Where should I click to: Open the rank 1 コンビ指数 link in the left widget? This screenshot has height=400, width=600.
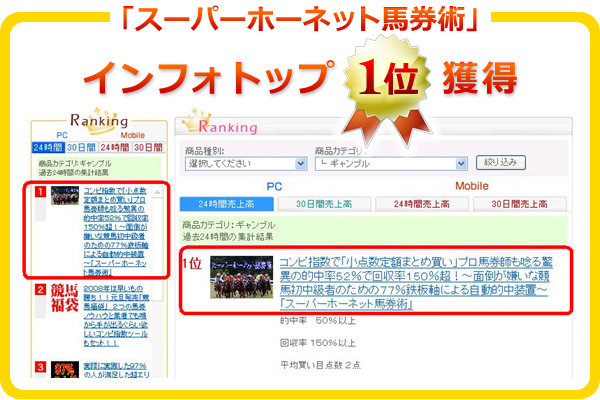point(116,231)
